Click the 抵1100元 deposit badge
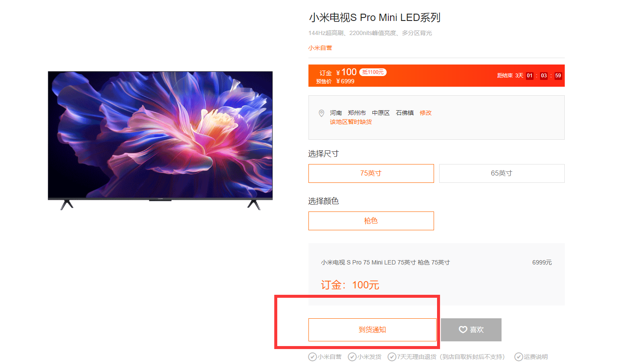This screenshot has width=625, height=364. click(373, 72)
